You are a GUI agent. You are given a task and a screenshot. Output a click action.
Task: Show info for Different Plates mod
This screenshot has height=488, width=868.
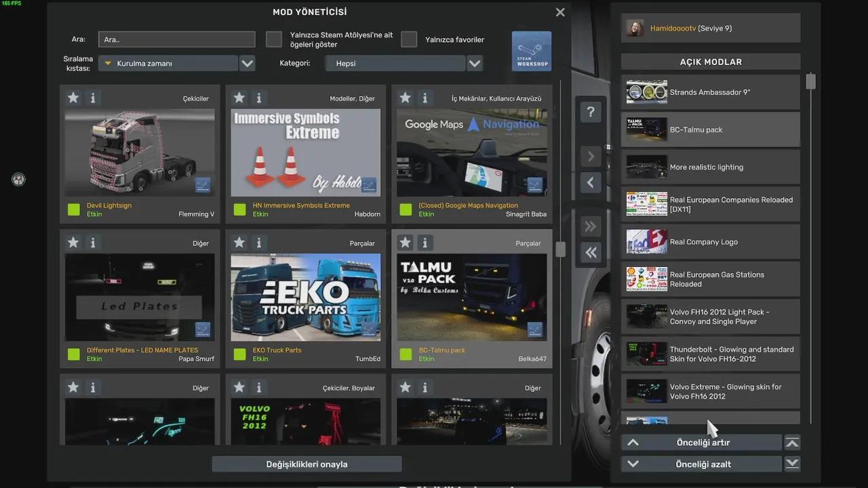(93, 242)
